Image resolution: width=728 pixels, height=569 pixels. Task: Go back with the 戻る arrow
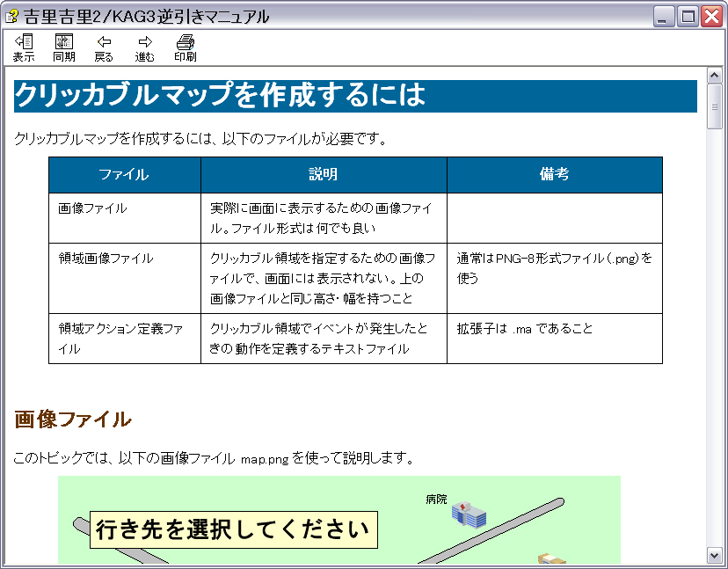coord(104,47)
